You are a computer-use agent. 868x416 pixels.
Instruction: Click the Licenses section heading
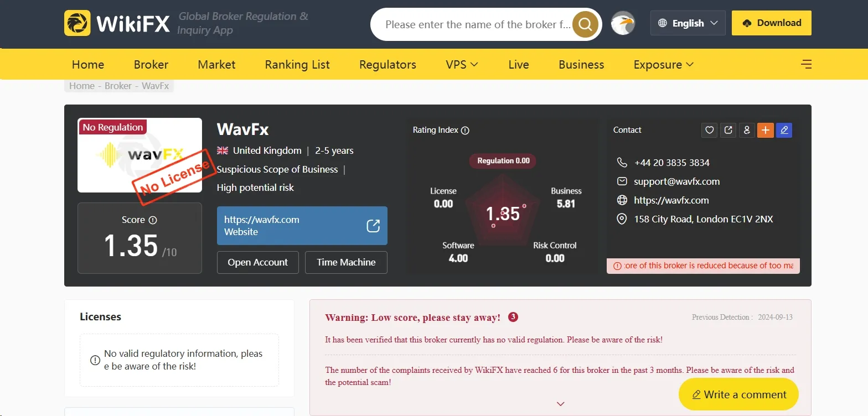[100, 316]
